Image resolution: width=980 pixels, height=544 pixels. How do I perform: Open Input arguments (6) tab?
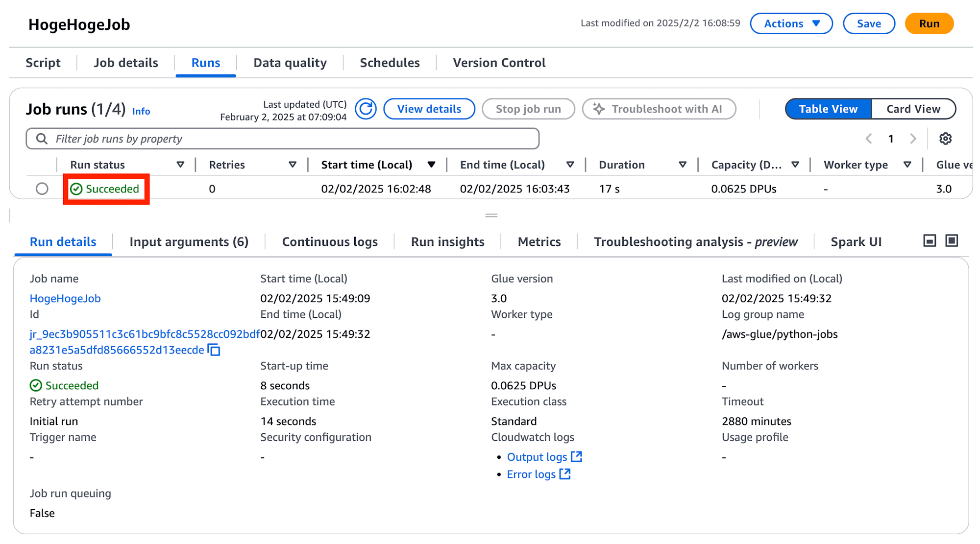click(x=189, y=242)
